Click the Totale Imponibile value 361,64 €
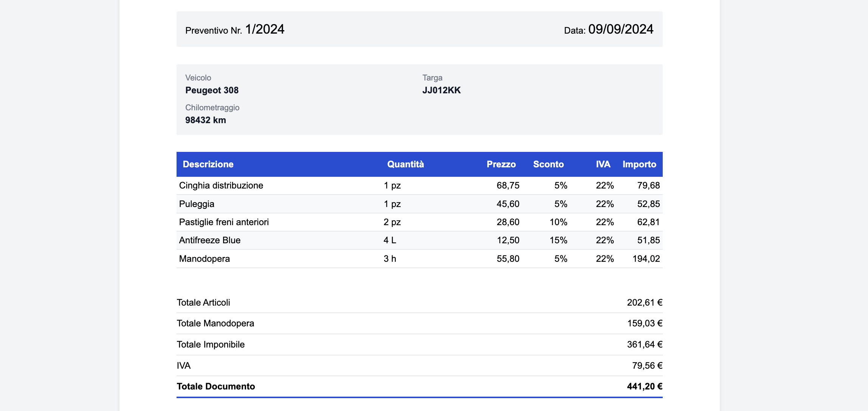Screen dimensions: 868x411 (x=645, y=345)
